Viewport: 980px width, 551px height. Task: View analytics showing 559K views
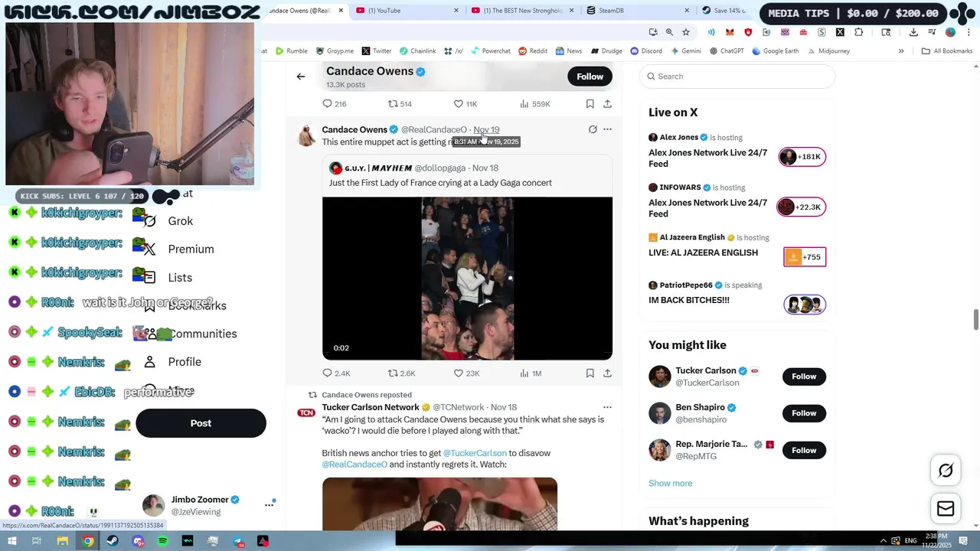point(534,104)
